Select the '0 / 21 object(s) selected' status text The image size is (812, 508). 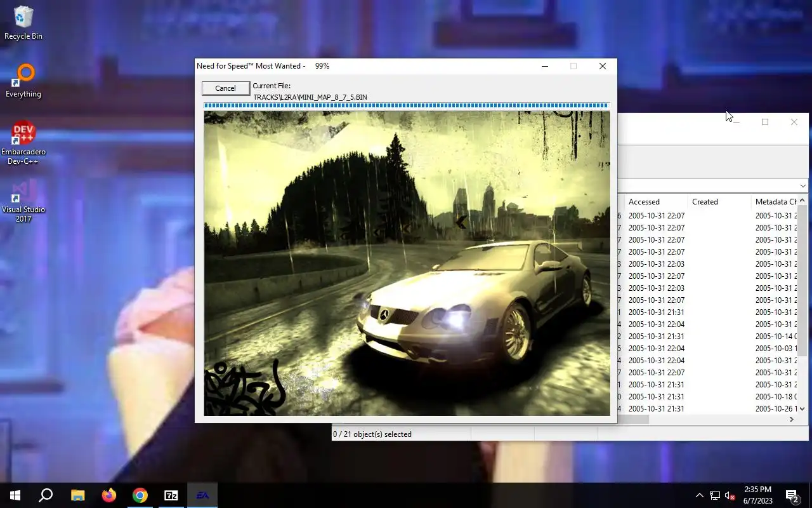(372, 434)
